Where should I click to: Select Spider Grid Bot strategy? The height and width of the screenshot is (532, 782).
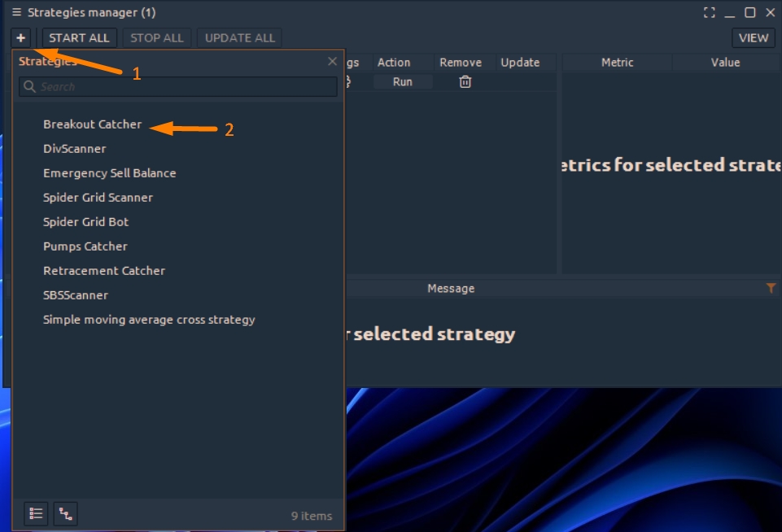click(85, 222)
